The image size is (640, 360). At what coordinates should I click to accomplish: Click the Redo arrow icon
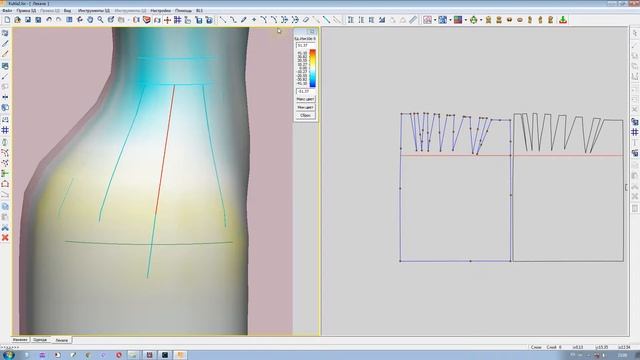point(58,20)
